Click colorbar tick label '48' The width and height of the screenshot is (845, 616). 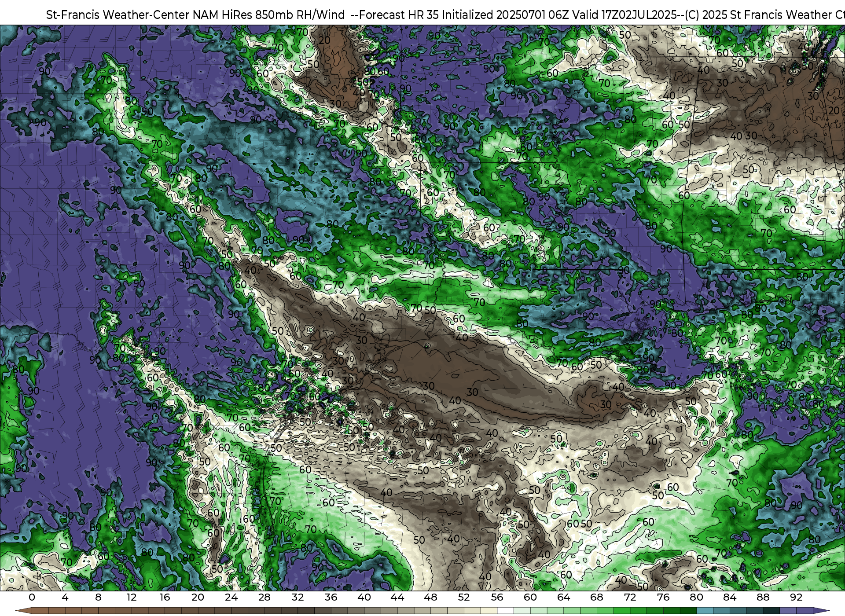pos(430,597)
